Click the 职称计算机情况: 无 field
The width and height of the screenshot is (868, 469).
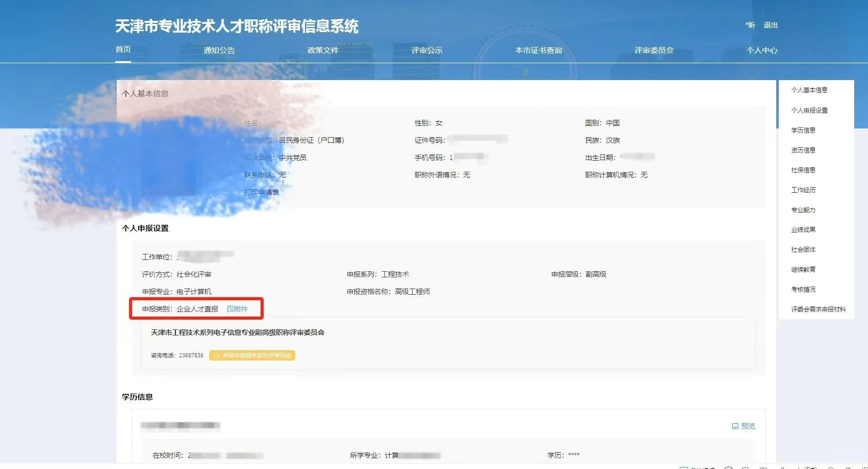tap(616, 175)
